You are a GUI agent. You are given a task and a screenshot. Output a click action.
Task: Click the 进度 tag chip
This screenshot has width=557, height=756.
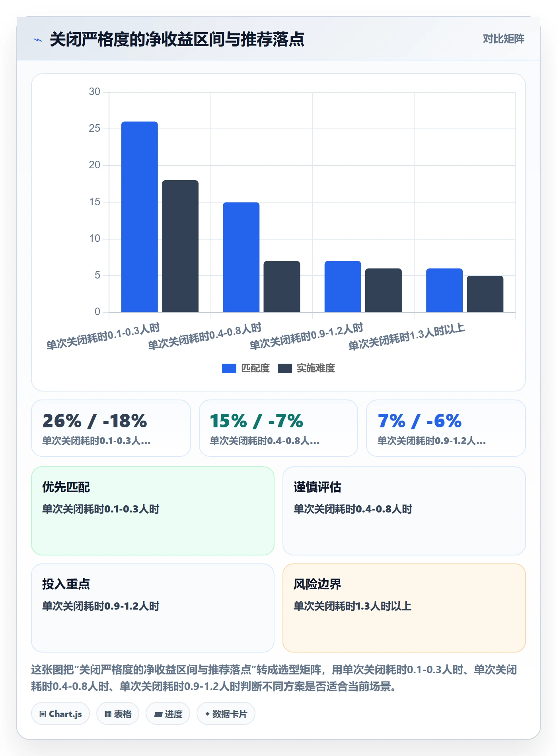[x=168, y=714]
